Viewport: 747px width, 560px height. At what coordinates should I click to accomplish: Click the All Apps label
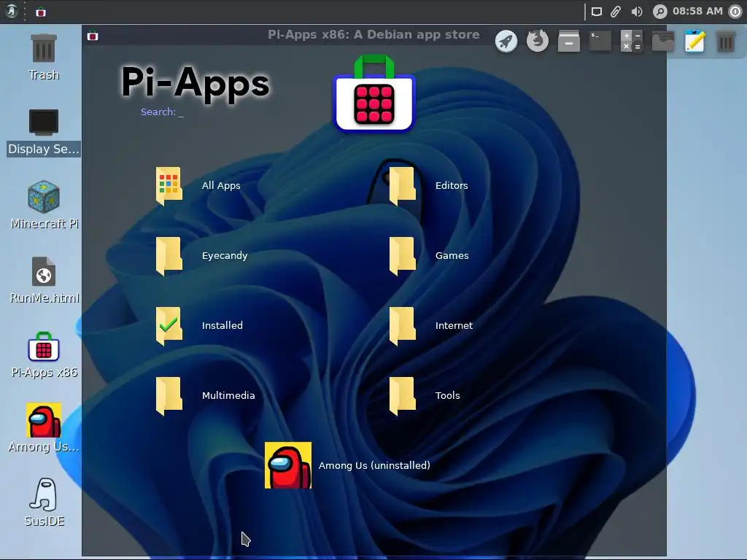point(221,186)
